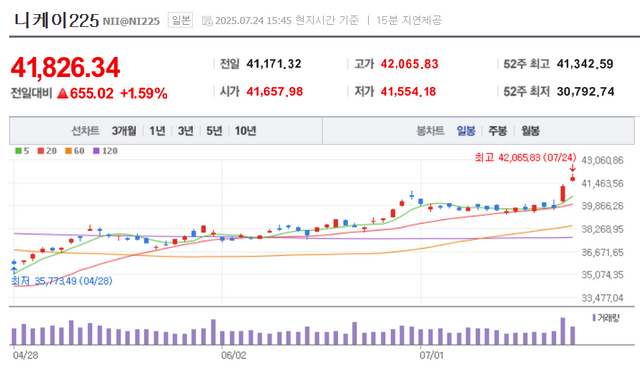Click the NII@NI225 ticker code
This screenshot has height=370, width=640.
[131, 22]
